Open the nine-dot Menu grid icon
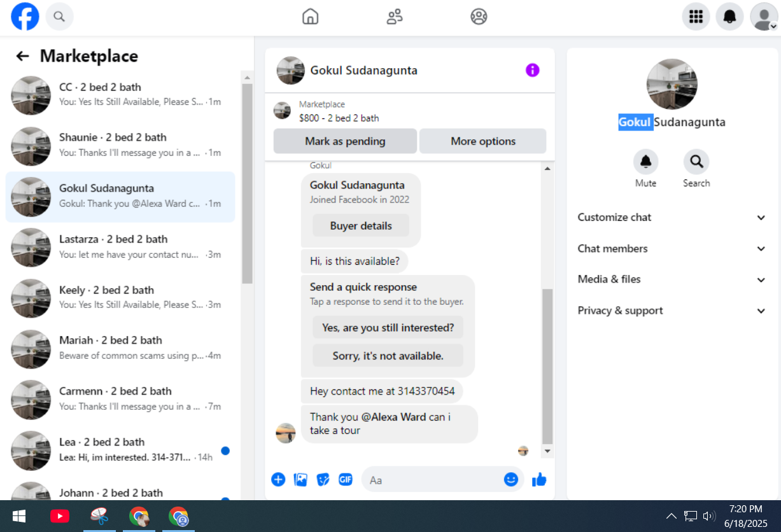 pos(696,17)
